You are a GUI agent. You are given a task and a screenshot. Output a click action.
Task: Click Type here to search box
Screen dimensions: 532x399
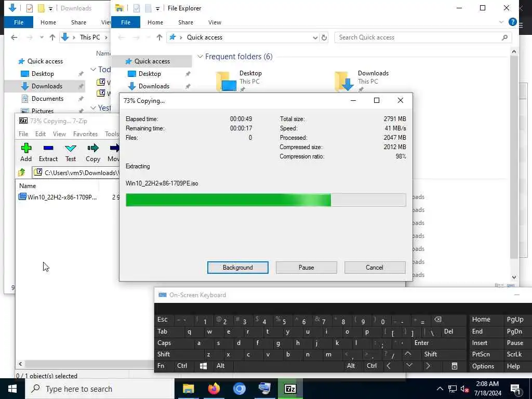[100, 389]
